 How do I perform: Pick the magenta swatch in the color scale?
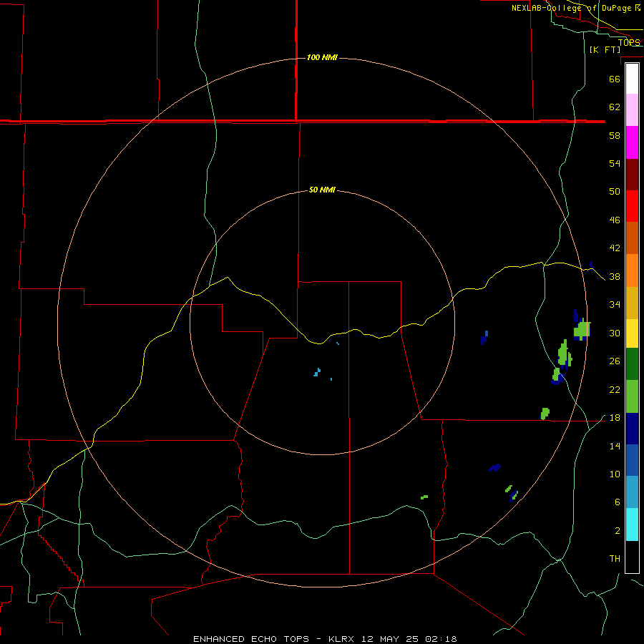point(632,142)
